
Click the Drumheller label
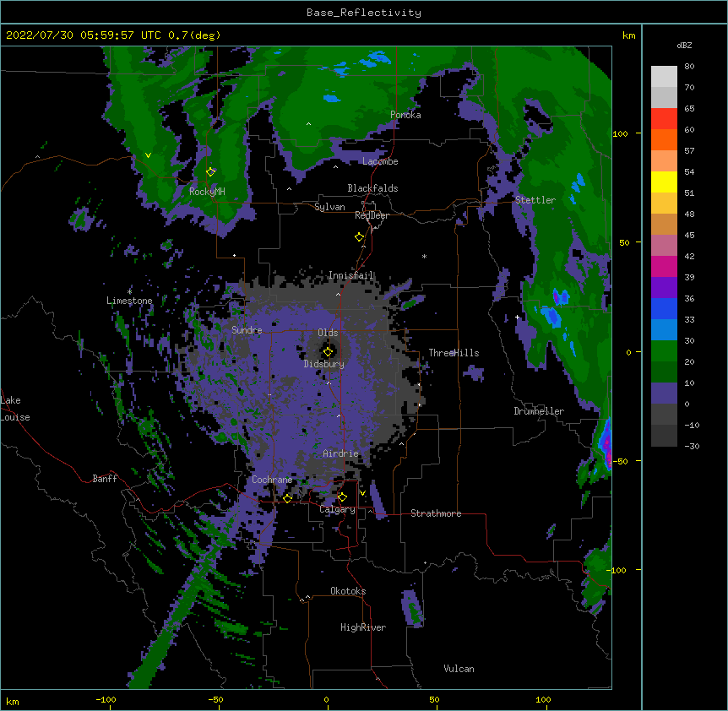pyautogui.click(x=539, y=411)
